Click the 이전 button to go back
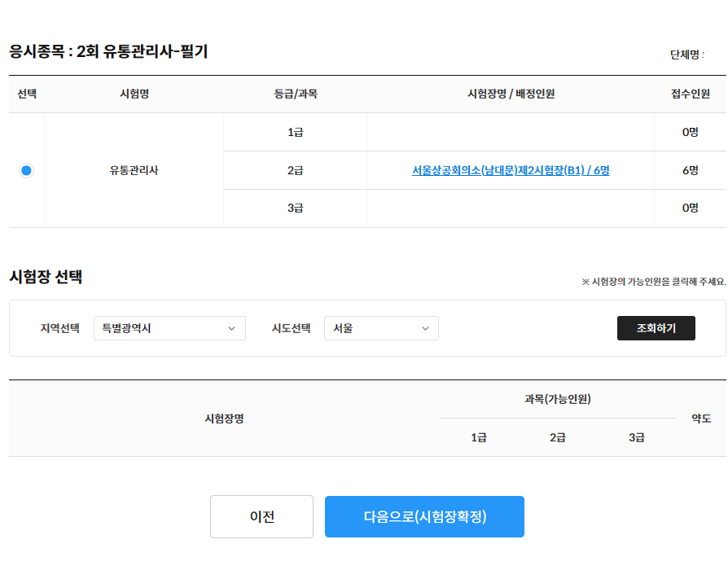Image resolution: width=728 pixels, height=579 pixels. click(261, 516)
